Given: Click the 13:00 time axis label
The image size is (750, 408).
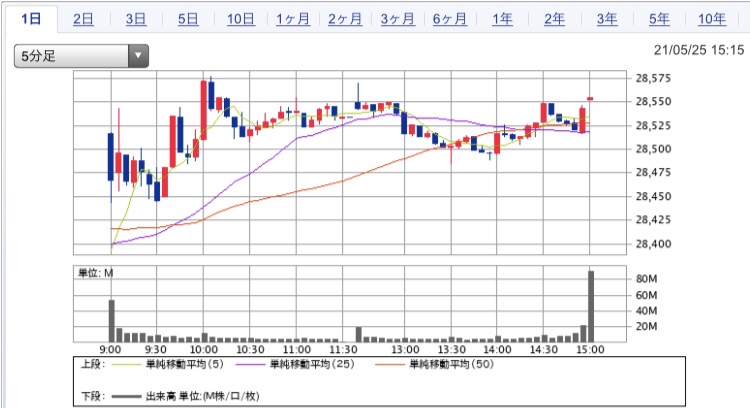Looking at the screenshot, I should point(405,350).
